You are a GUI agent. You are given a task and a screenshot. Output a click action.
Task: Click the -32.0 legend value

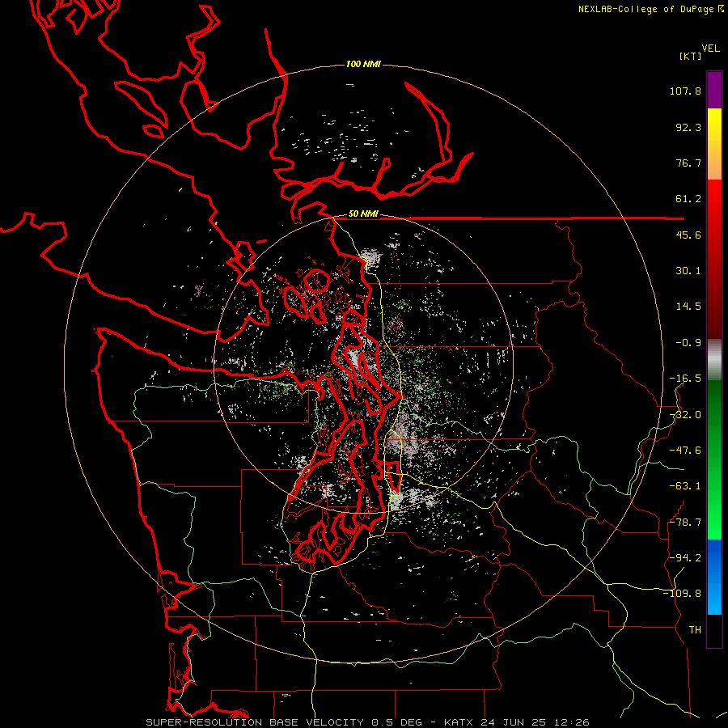click(685, 415)
